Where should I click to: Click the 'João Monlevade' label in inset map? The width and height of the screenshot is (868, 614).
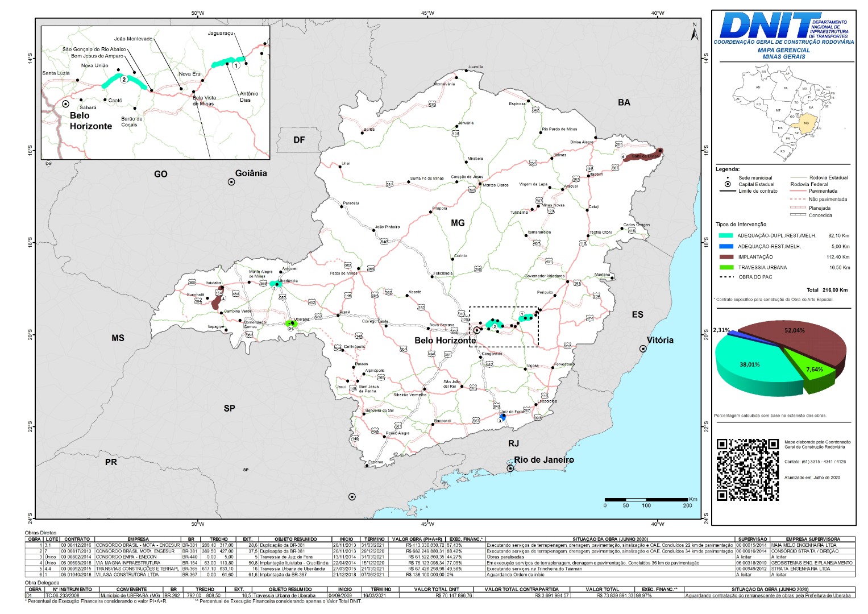pos(134,39)
